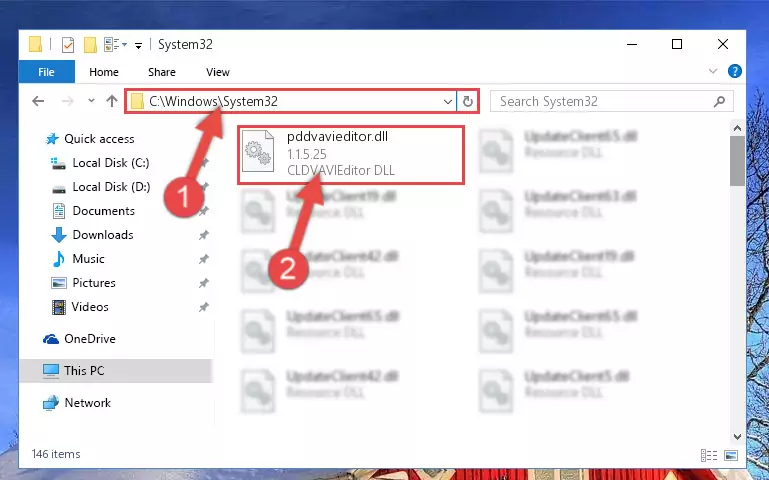
Task: Click the magnifier search icon
Action: [x=719, y=101]
